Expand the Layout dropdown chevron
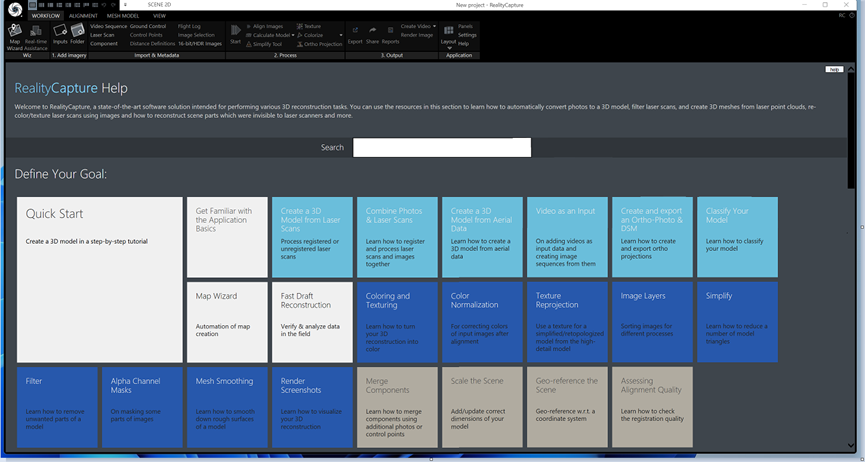865x462 pixels. point(449,48)
